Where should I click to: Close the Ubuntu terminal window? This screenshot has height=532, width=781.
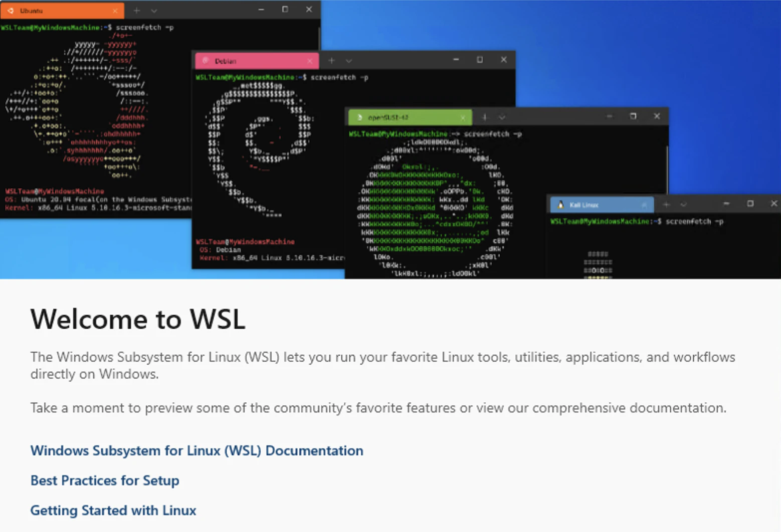click(309, 10)
